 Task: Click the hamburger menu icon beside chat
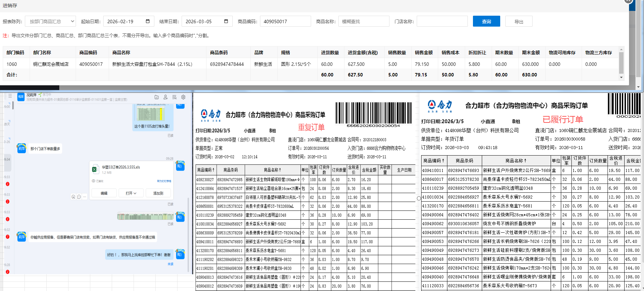[10, 96]
